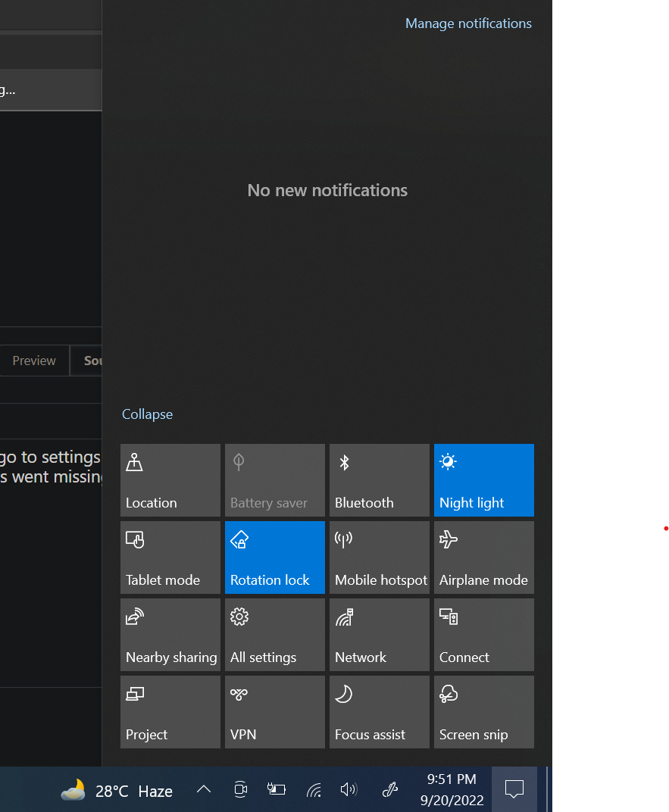Open All settings gear tile
Image resolution: width=669 pixels, height=812 pixels.
(x=274, y=635)
